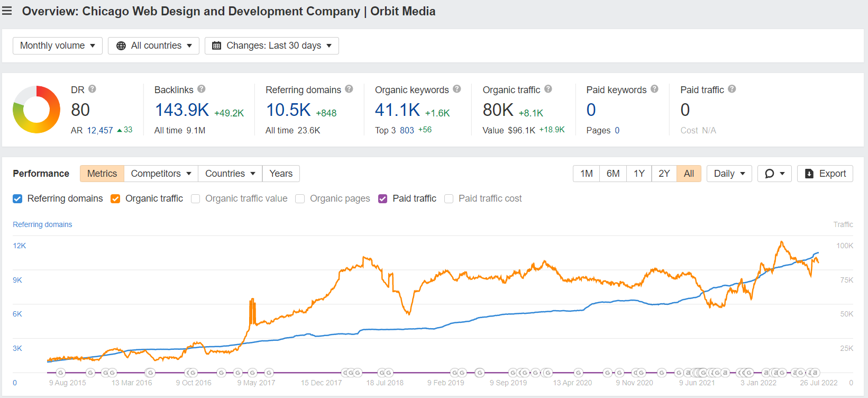The height and width of the screenshot is (398, 868).
Task: Open Paid keywords count 0
Action: (x=591, y=110)
